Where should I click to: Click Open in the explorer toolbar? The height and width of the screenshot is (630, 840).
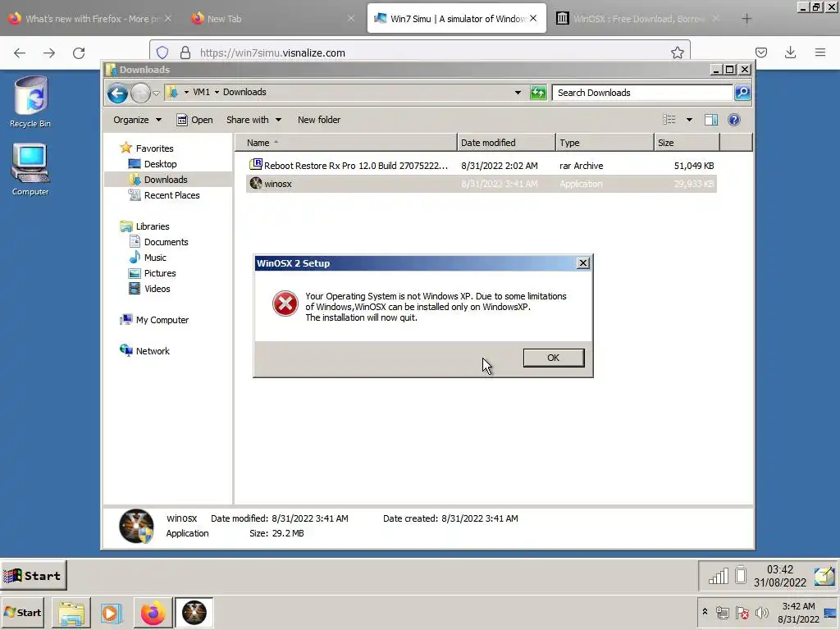coord(194,120)
